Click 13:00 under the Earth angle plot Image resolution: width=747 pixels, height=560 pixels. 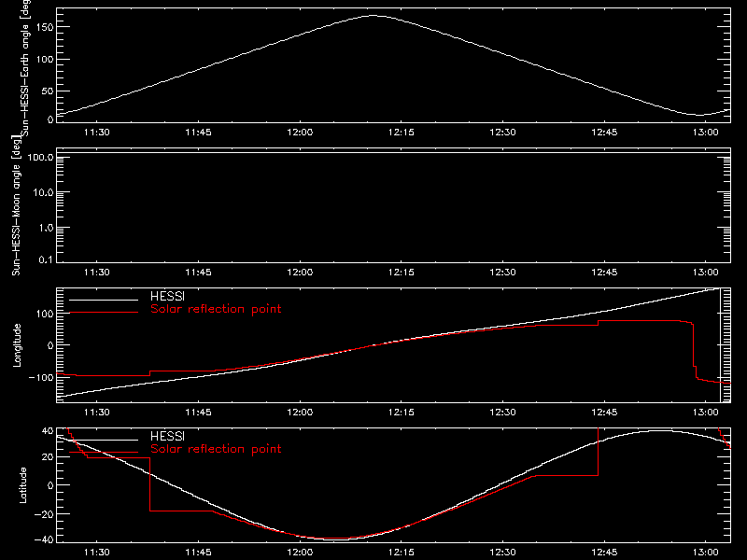click(706, 133)
